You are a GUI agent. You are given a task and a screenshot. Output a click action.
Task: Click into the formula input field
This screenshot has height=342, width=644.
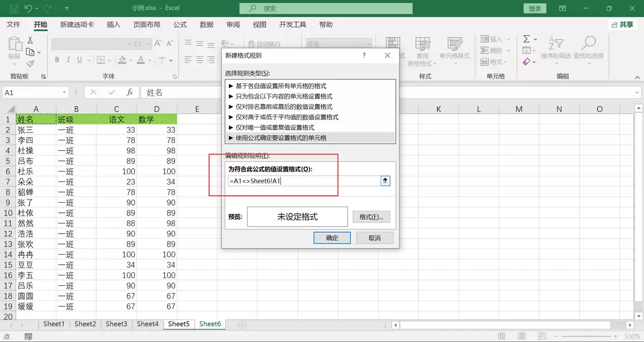point(303,181)
